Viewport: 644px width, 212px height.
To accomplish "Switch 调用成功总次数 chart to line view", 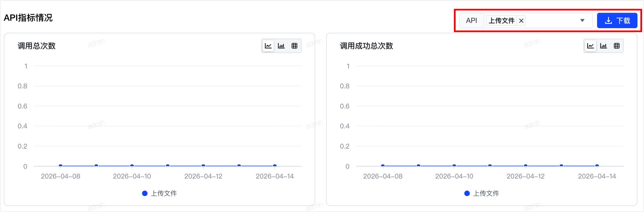I will coord(591,46).
